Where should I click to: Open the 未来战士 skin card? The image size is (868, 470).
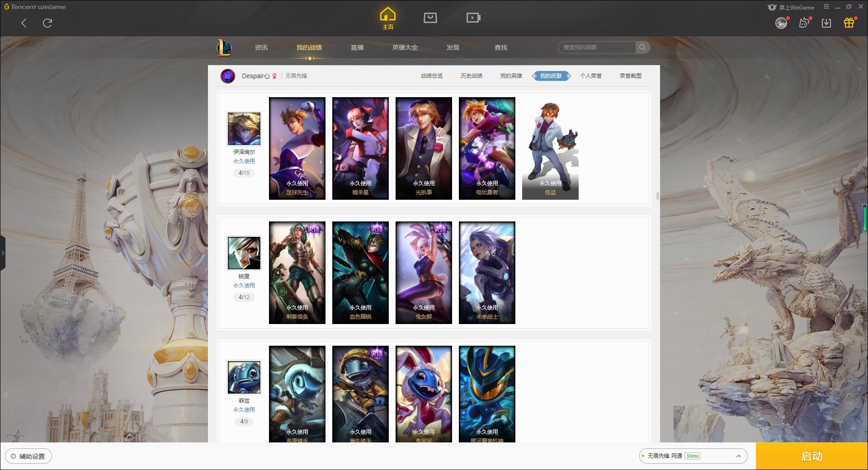pyautogui.click(x=487, y=273)
